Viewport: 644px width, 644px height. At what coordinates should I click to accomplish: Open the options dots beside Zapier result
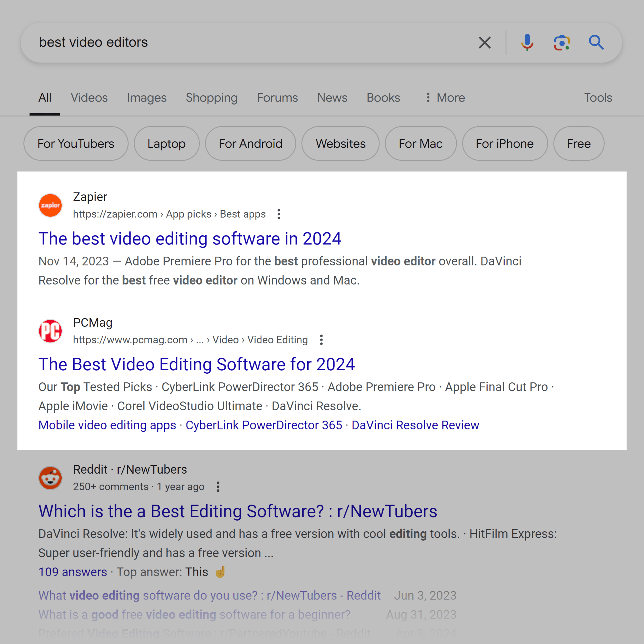point(279,214)
